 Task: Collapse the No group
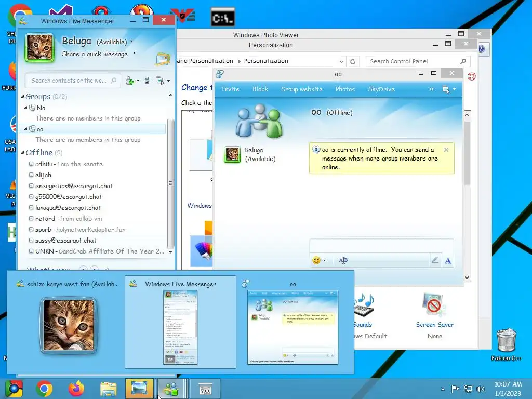click(x=25, y=108)
